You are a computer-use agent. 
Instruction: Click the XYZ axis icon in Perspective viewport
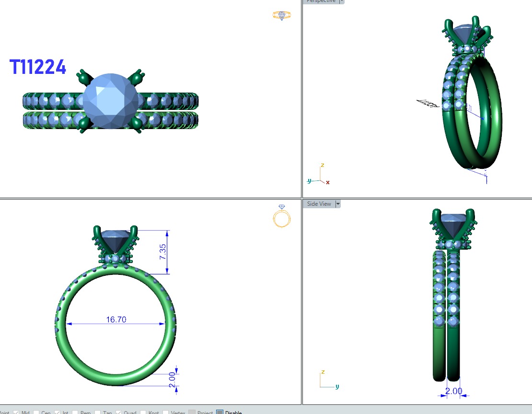pyautogui.click(x=318, y=176)
